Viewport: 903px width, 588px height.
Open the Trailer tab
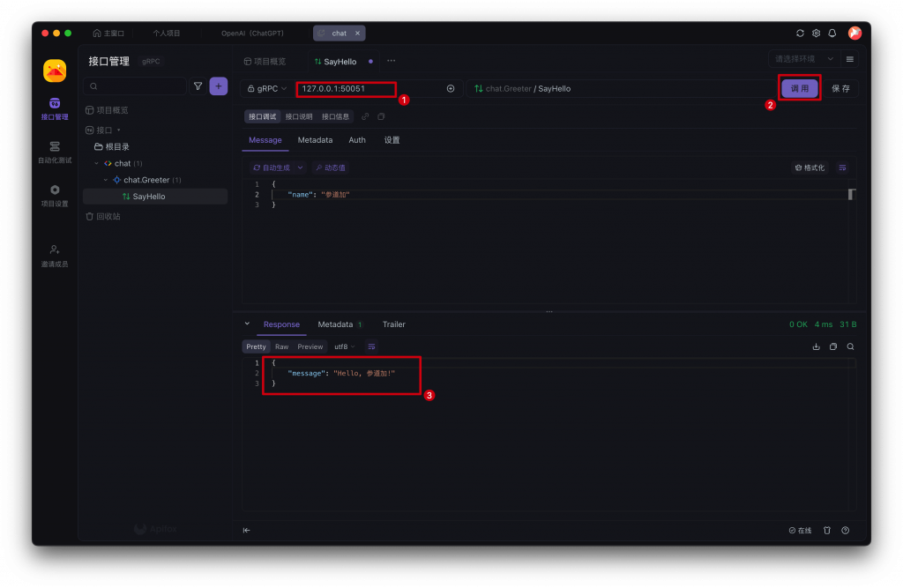[394, 324]
